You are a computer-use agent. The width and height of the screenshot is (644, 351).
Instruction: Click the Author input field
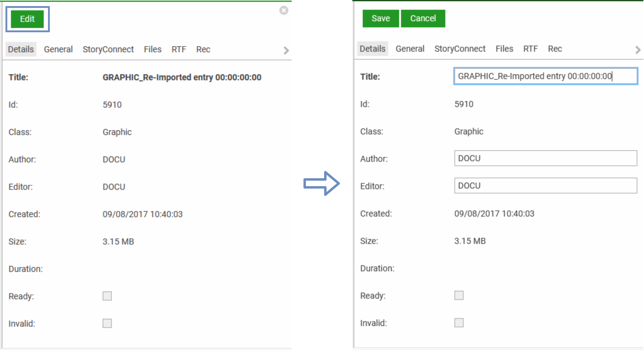coord(545,158)
